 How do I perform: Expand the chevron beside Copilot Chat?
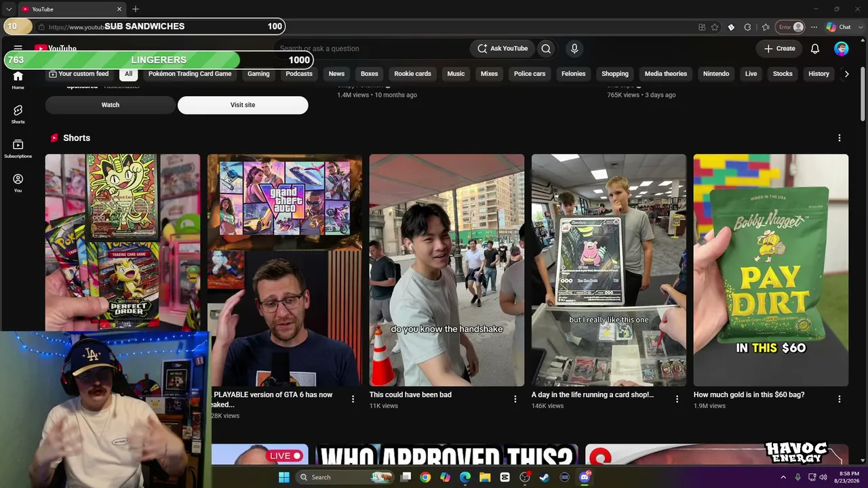[859, 27]
